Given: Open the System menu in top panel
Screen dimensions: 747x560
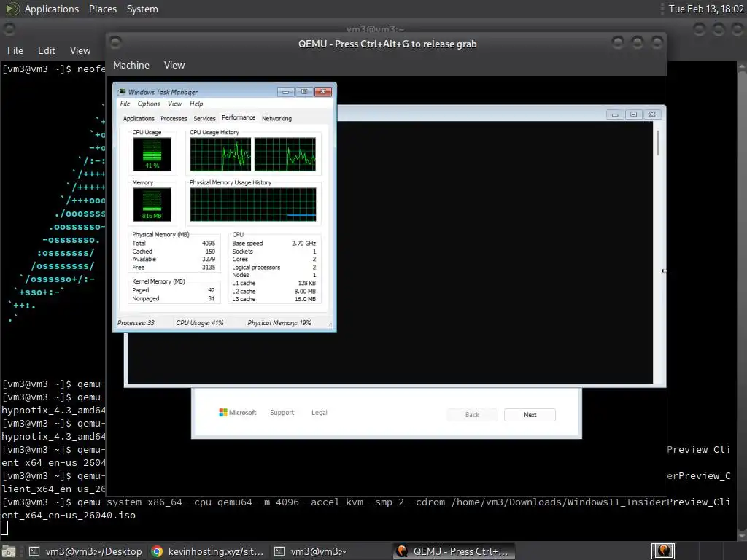Looking at the screenshot, I should point(142,9).
